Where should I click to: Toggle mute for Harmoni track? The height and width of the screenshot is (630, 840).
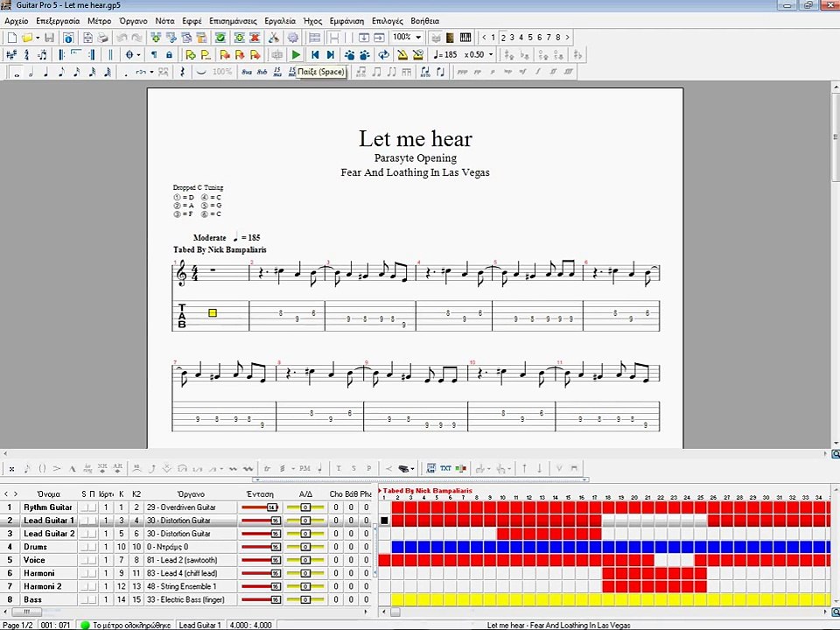click(93, 573)
